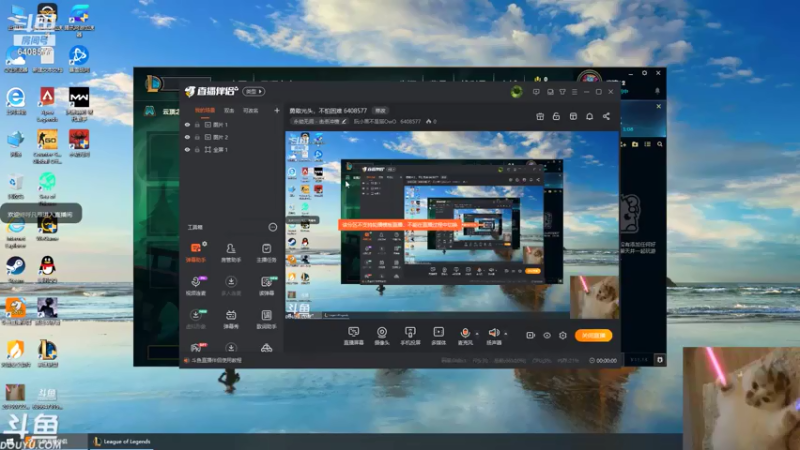Switch to the first scene tab

click(205, 110)
